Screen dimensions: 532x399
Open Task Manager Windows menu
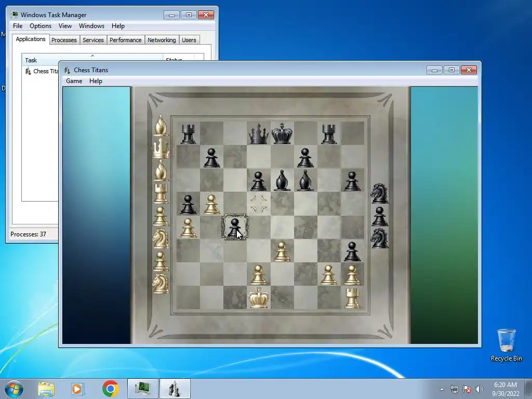tap(91, 26)
